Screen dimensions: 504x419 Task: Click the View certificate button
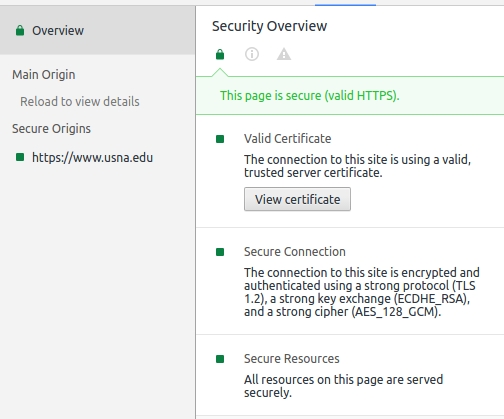(297, 199)
